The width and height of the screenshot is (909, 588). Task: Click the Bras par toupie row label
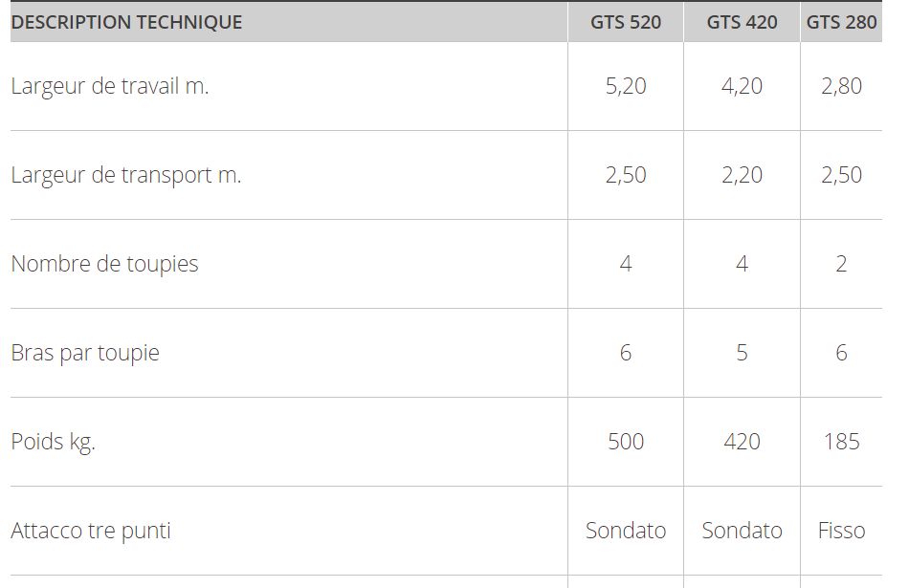coord(85,353)
